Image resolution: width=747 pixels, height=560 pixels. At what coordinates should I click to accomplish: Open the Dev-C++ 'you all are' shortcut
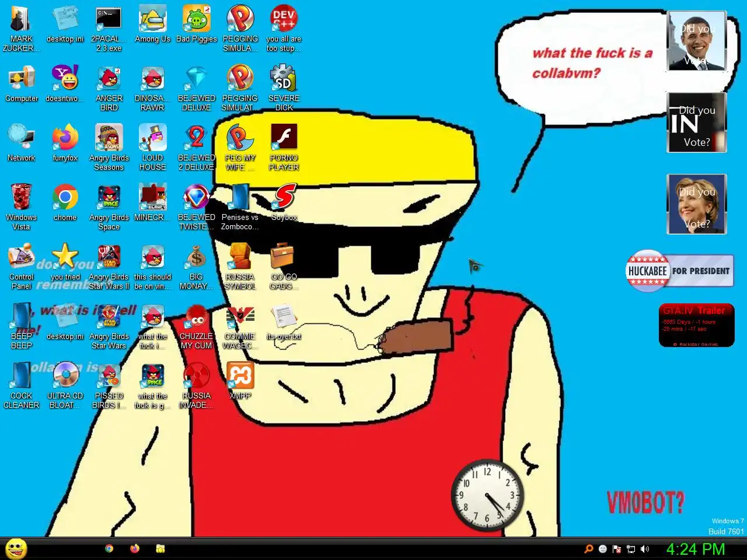(x=284, y=29)
